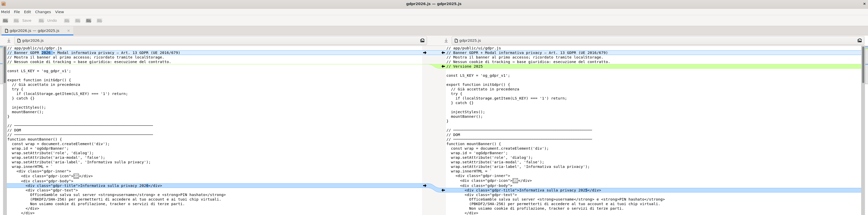This screenshot has width=868, height=215.
Task: Click the Previous Change toolbar icon
Action: coord(78,21)
